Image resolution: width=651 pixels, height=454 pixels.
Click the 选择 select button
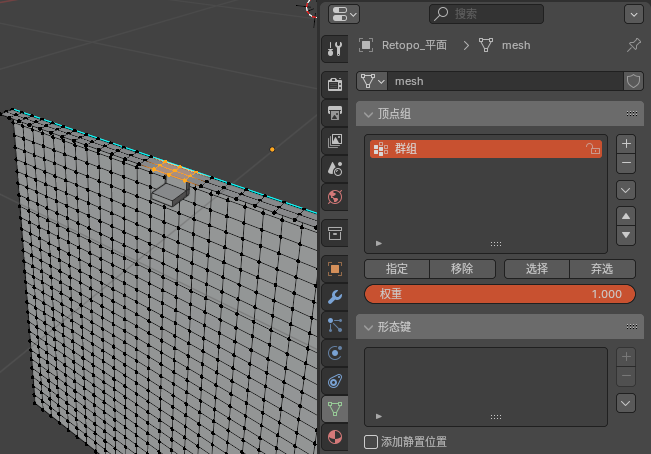[x=537, y=269]
